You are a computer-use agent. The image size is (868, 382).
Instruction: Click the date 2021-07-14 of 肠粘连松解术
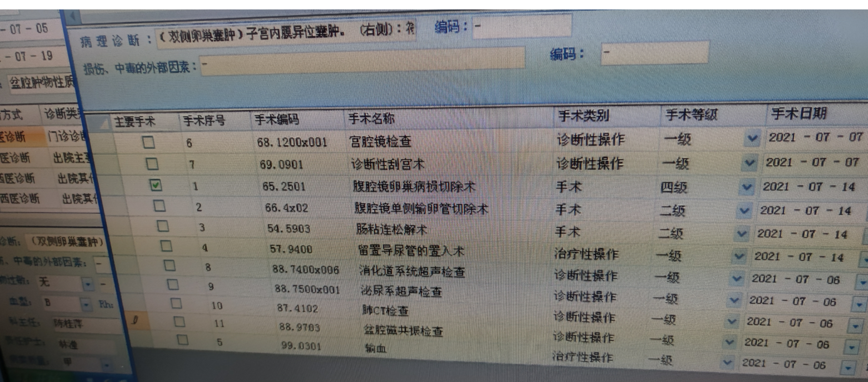[x=802, y=234]
